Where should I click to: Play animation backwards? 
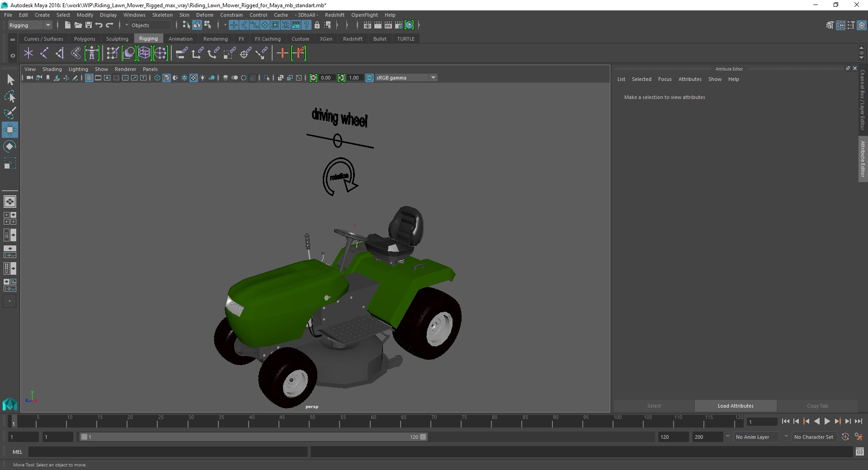817,421
